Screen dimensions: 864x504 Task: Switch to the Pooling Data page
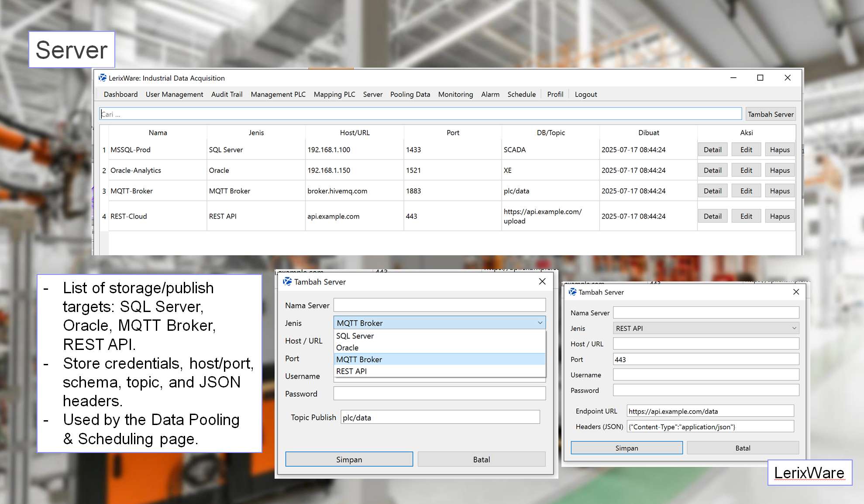(x=410, y=94)
